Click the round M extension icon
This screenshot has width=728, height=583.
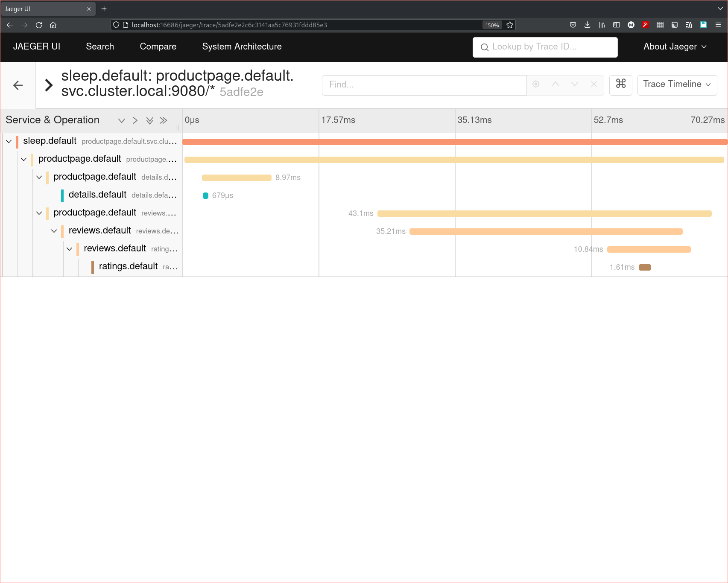coord(631,25)
